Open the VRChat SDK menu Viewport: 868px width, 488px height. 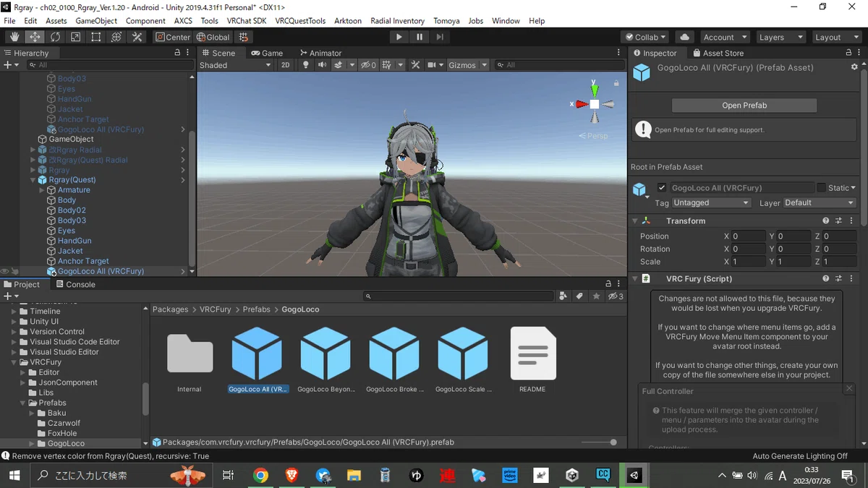[247, 21]
